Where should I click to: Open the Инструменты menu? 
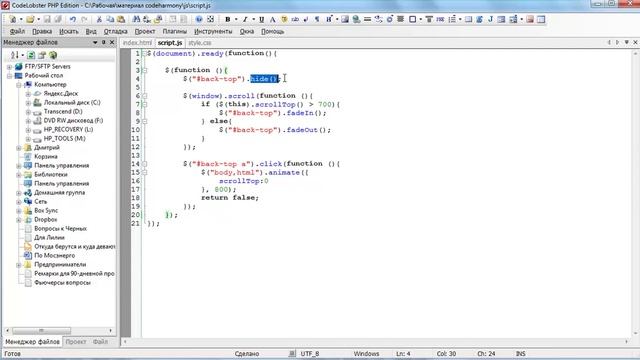point(213,31)
